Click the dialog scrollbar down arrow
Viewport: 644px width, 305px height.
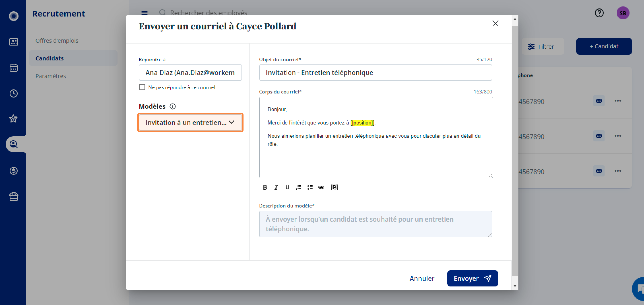[515, 286]
